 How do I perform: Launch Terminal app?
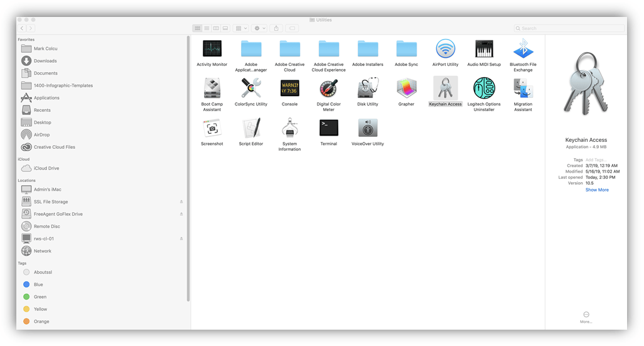pos(328,128)
